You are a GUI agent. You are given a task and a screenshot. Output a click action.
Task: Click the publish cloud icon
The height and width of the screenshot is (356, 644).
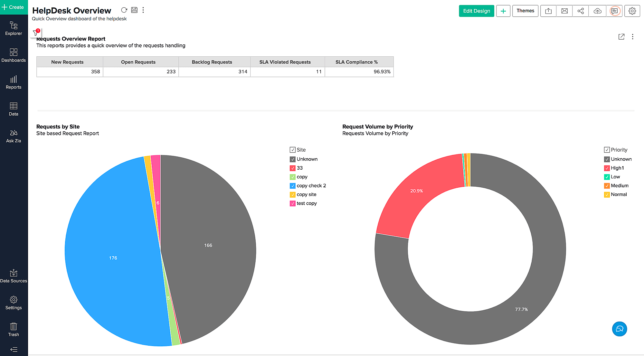[597, 11]
